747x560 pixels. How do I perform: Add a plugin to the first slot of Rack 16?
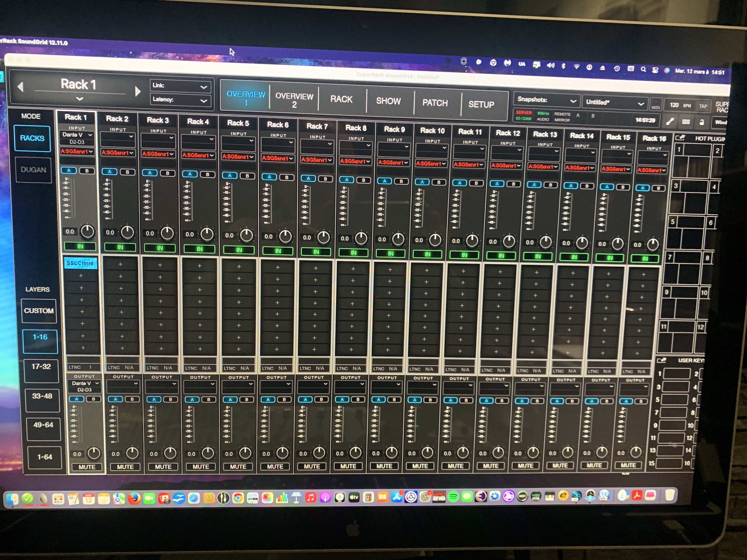point(644,275)
